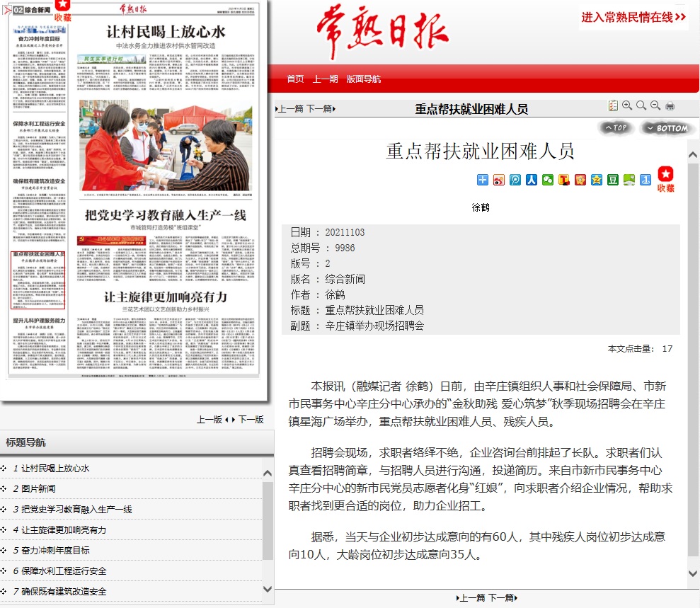Screen dimensions: 700x608
Task: Click the 总期号 value 9986
Action: (345, 248)
